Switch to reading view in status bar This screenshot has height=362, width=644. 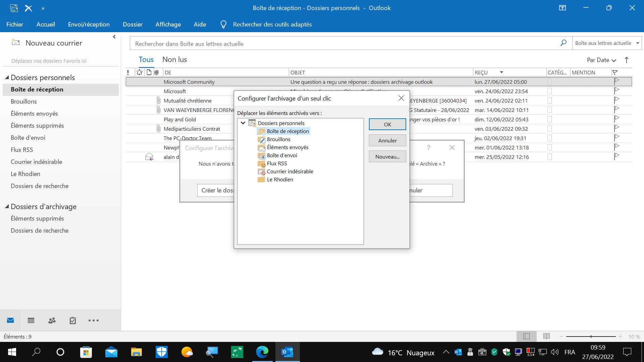pos(546,336)
